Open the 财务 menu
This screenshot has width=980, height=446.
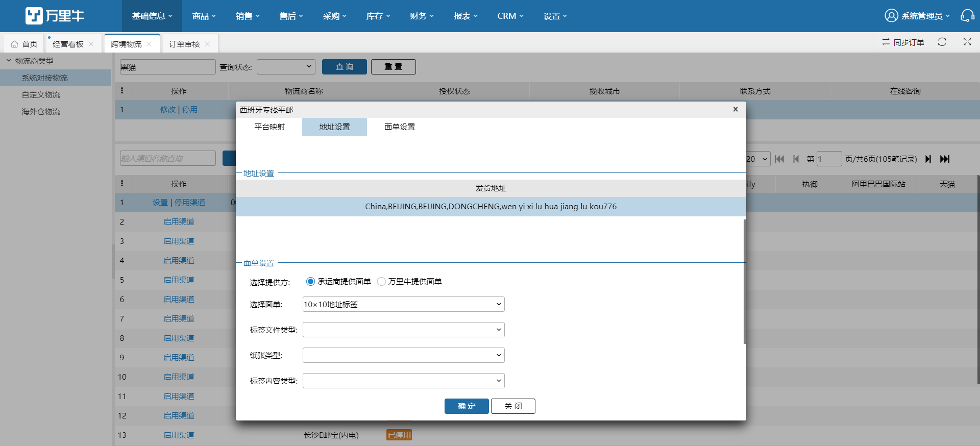pos(422,16)
